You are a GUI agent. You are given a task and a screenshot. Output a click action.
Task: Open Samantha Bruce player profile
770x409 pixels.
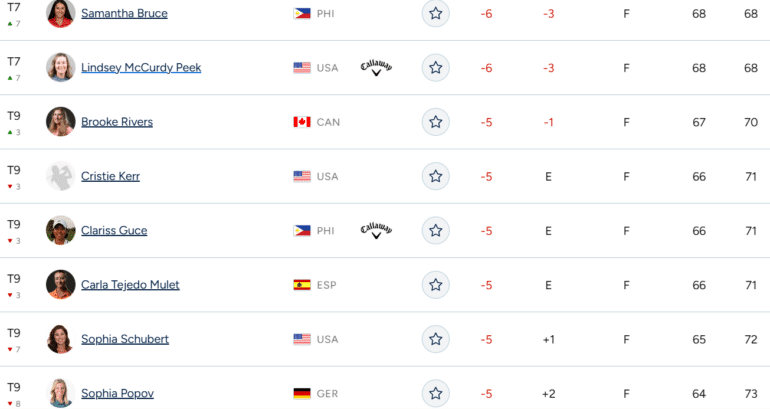124,13
